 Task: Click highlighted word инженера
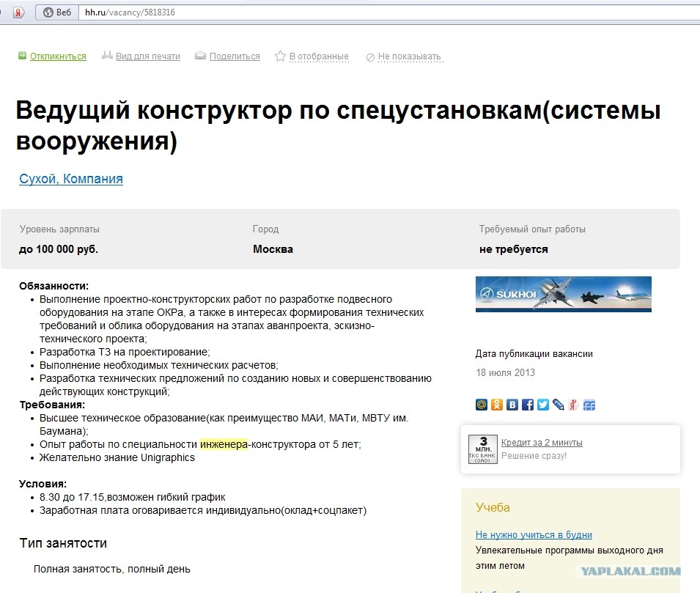(x=224, y=444)
